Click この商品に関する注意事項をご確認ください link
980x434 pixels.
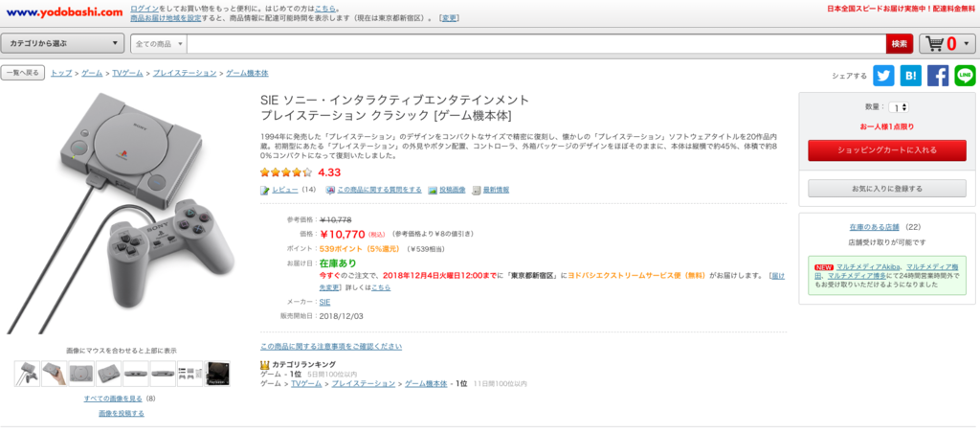point(331,346)
